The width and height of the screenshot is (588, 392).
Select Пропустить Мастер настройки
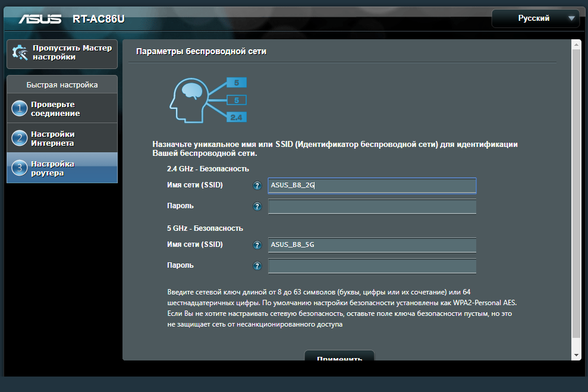coord(62,54)
